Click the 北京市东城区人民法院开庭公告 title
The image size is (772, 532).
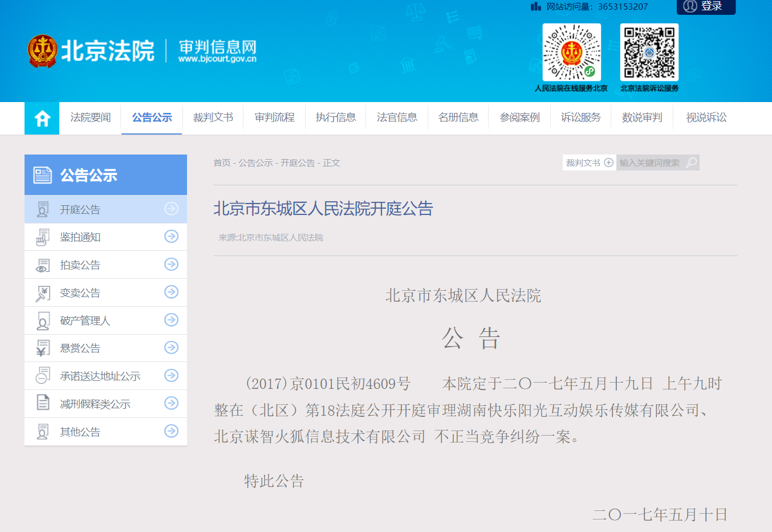point(323,209)
